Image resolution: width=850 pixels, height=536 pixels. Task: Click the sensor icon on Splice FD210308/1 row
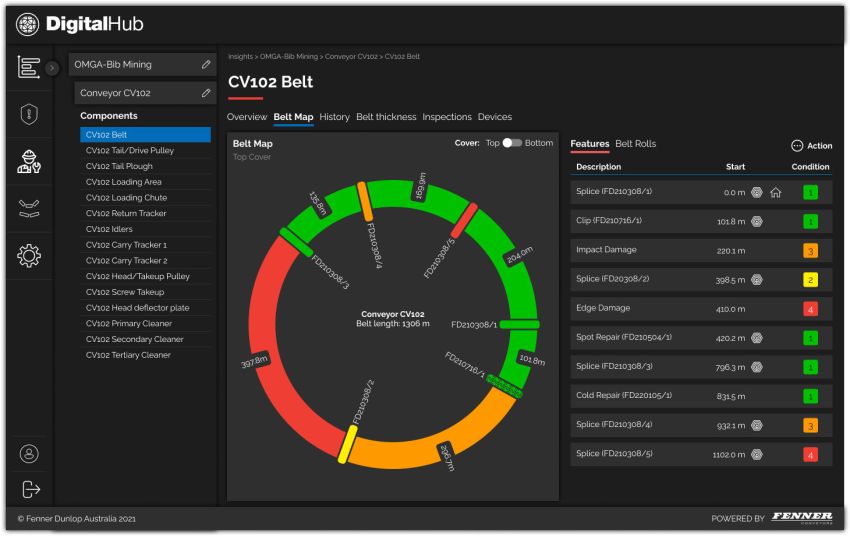[x=757, y=192]
